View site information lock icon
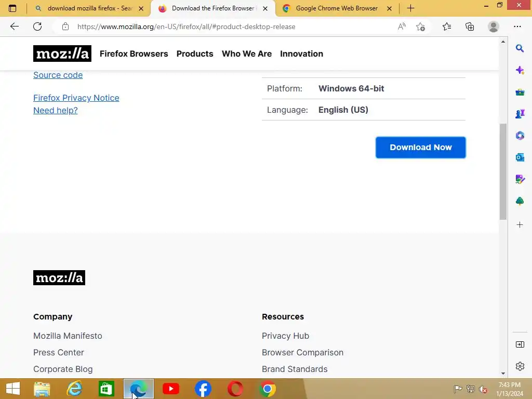This screenshot has width=532, height=399. (65, 26)
